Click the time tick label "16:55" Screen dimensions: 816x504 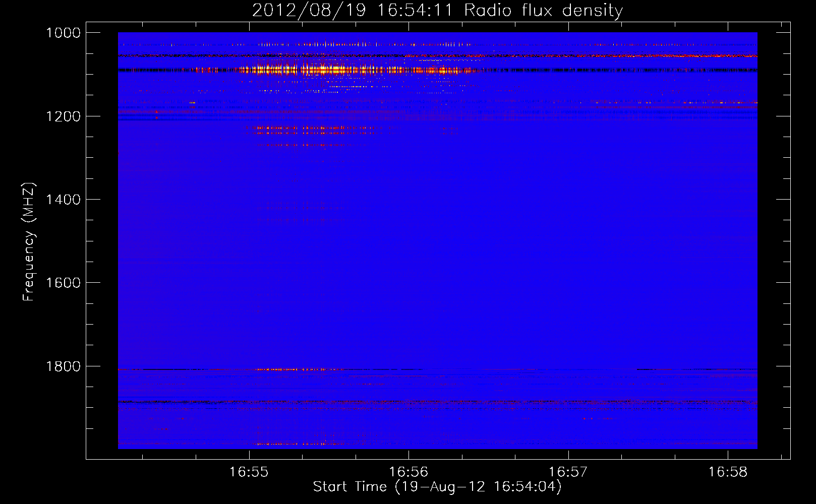coord(249,472)
